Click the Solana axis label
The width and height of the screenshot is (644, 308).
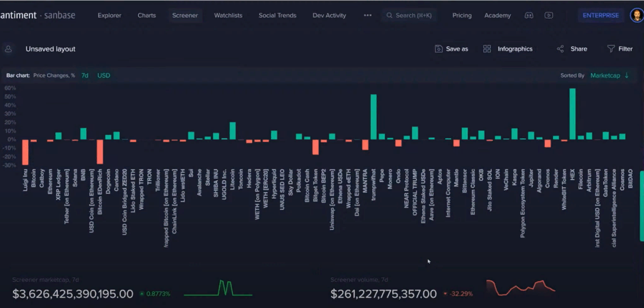[75, 178]
